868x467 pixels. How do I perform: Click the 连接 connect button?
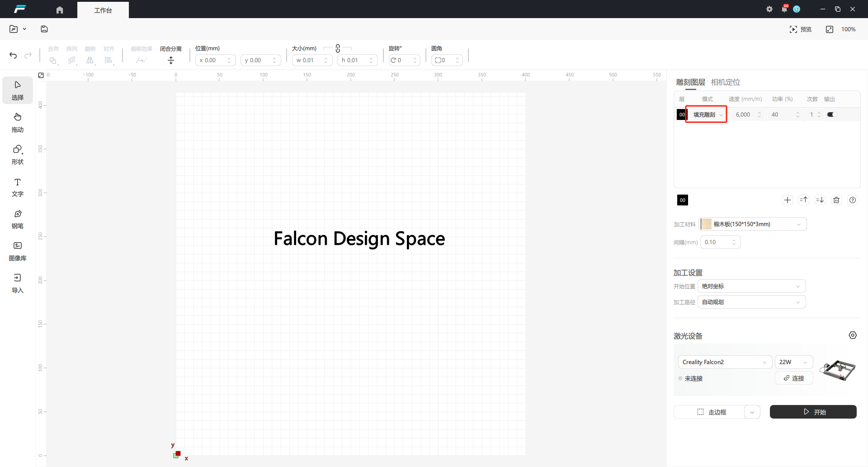coord(794,378)
